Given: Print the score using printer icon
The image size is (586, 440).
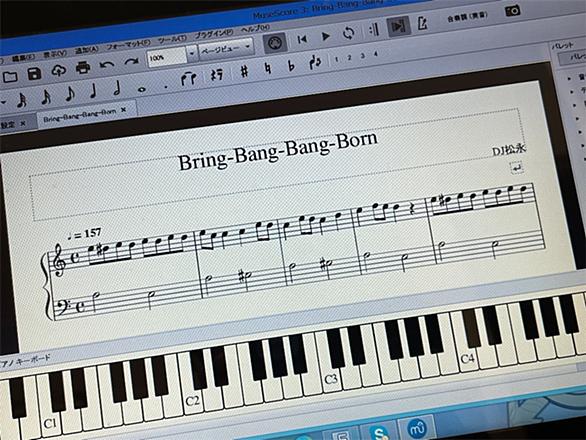Looking at the screenshot, I should pos(83,68).
